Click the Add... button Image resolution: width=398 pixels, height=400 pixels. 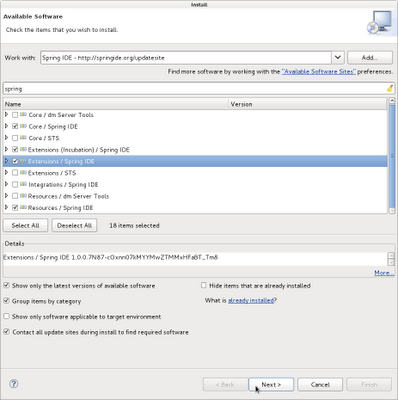370,57
